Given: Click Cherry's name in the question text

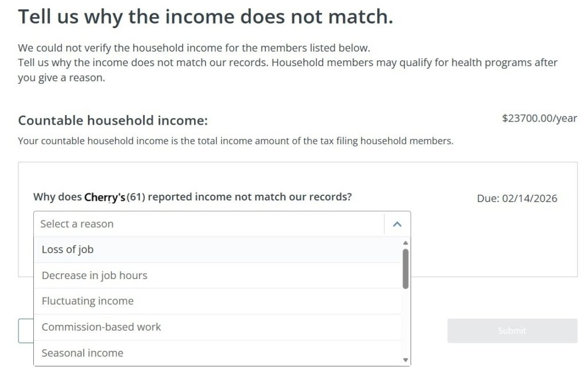Looking at the screenshot, I should tap(105, 196).
